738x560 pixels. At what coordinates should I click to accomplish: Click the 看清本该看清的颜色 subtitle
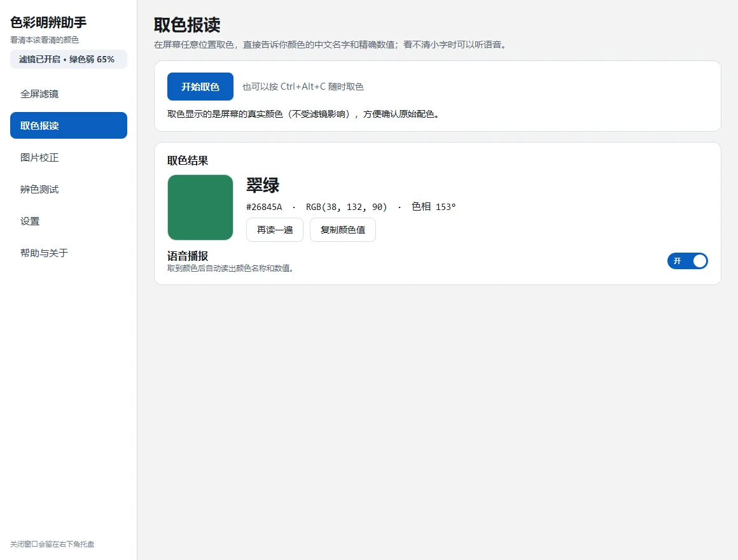click(45, 40)
